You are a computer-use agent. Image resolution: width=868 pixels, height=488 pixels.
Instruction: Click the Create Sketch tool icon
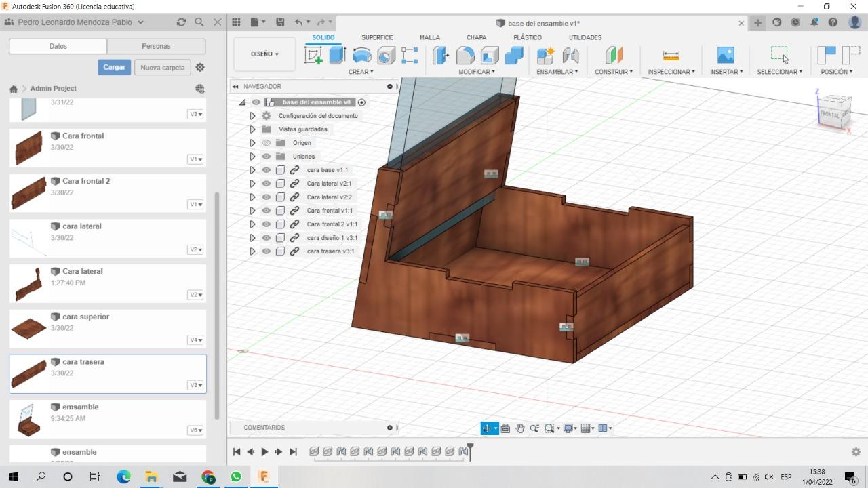[x=313, y=56]
